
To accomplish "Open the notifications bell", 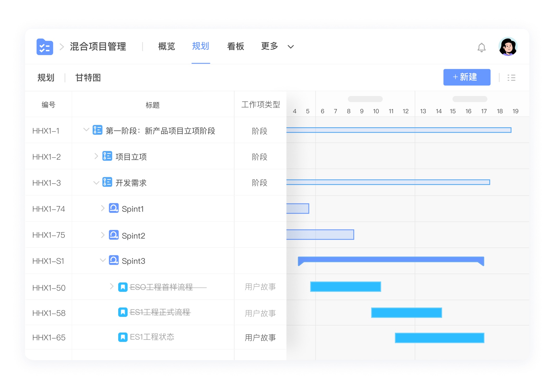I will tap(481, 47).
